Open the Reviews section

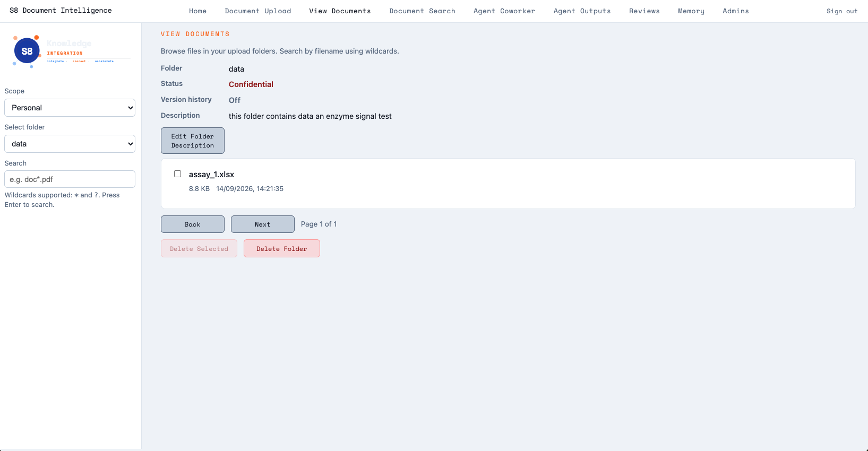[x=644, y=11]
